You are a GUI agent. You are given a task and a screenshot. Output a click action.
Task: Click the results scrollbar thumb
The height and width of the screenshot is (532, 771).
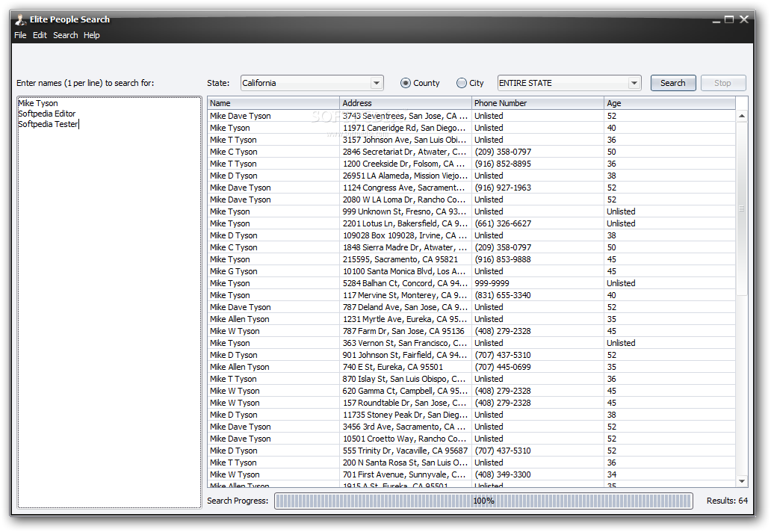[742, 209]
